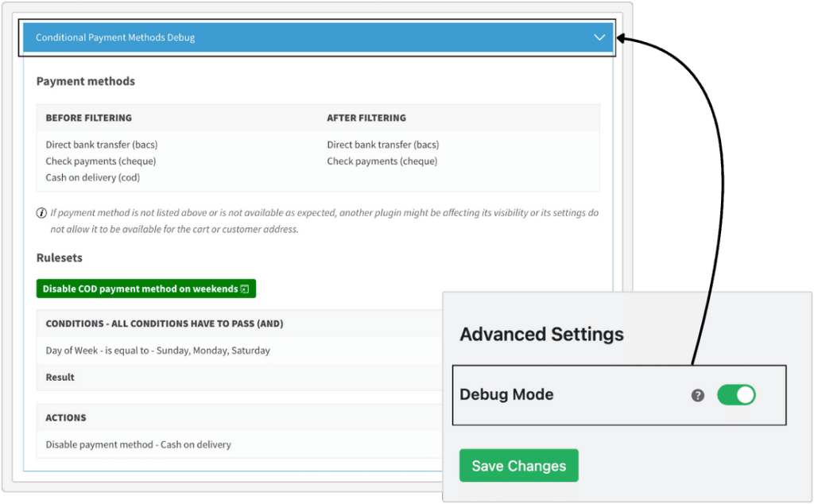Click the Conditions - All Conditions Have To Pass header
Image resolution: width=814 pixels, height=504 pixels.
(x=165, y=324)
